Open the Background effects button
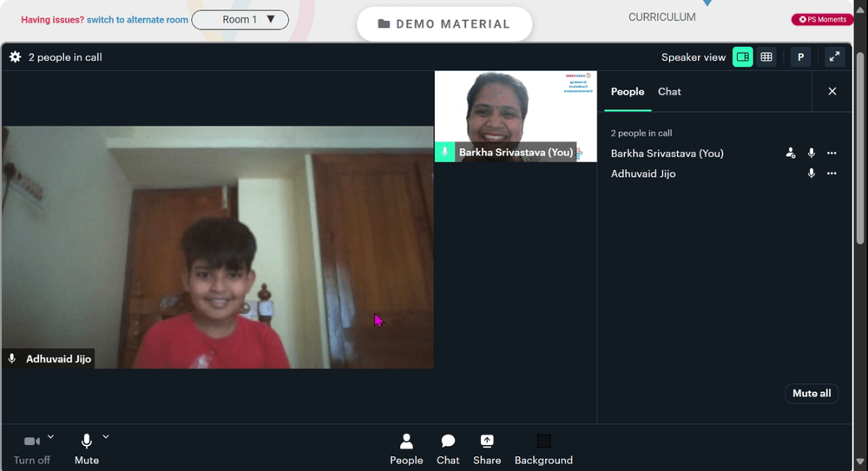The width and height of the screenshot is (868, 471). tap(543, 448)
